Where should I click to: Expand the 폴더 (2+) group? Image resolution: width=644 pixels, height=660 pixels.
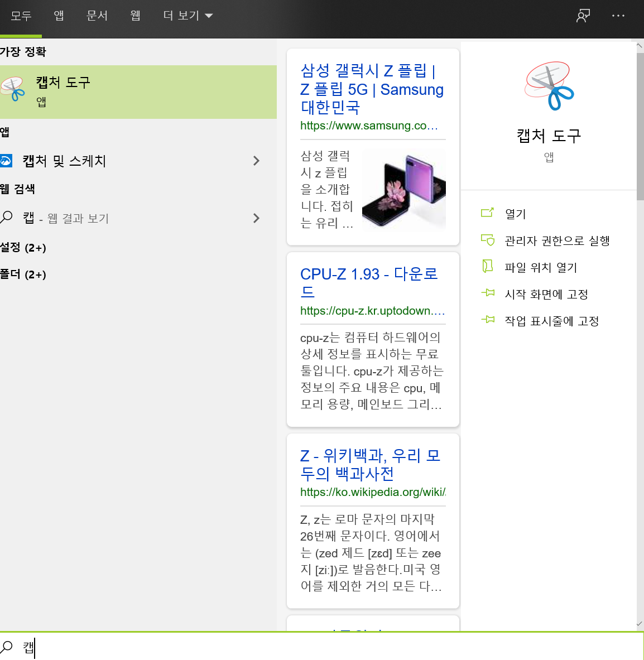click(23, 274)
